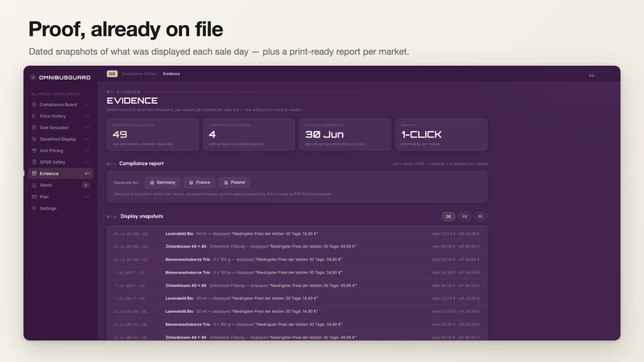Click the OmnibusGuard shield logo icon
The width and height of the screenshot is (644, 362).
pyautogui.click(x=33, y=77)
